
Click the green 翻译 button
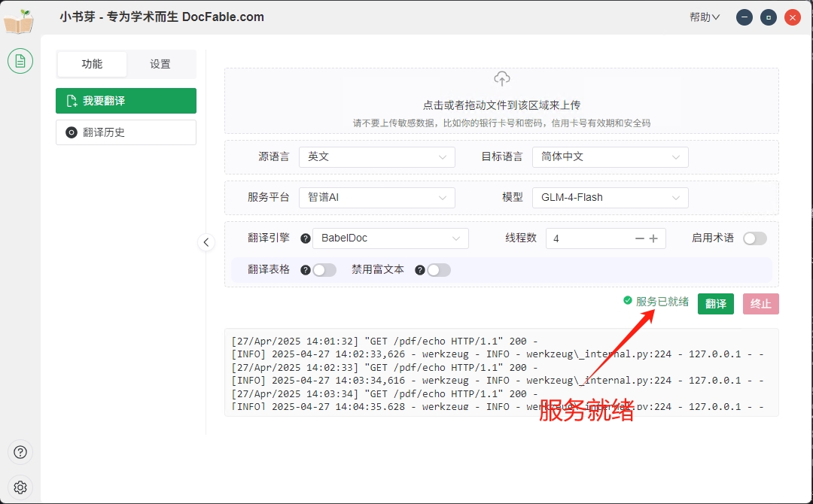(715, 304)
